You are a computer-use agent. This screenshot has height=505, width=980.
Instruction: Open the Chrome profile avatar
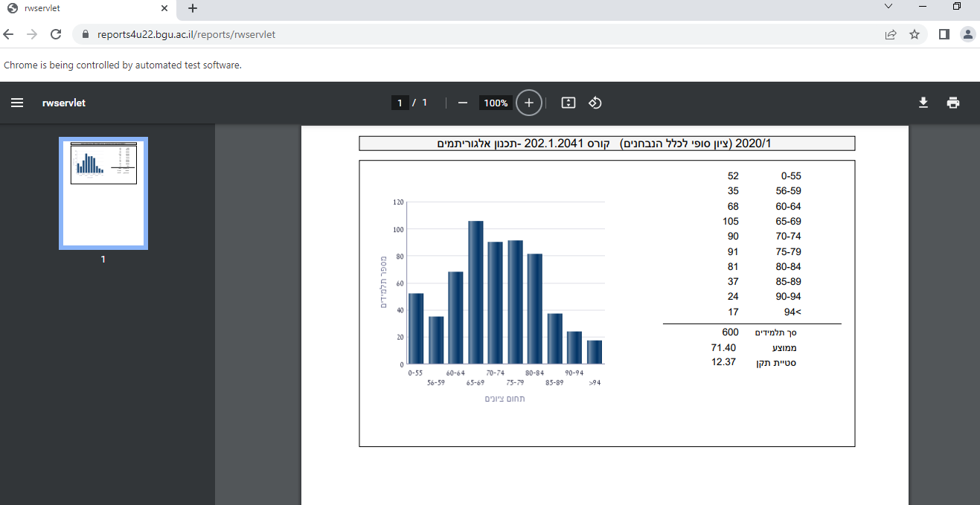967,34
